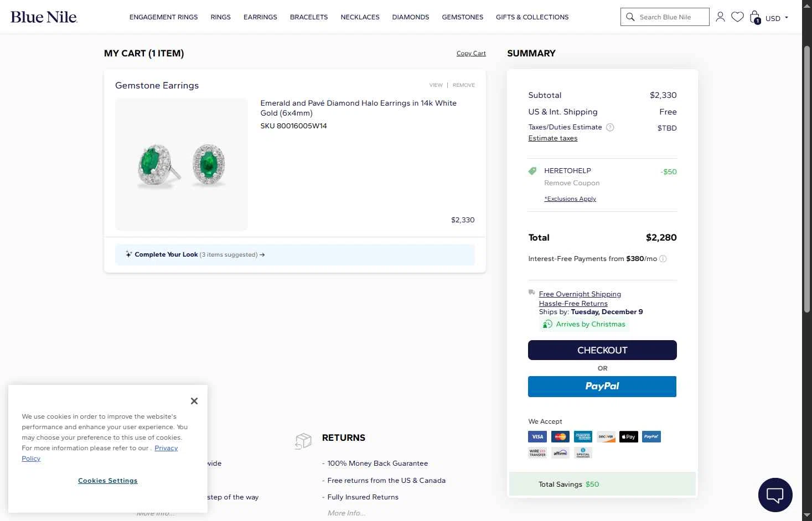Close the cookie notice banner
This screenshot has width=812, height=521.
click(x=194, y=401)
